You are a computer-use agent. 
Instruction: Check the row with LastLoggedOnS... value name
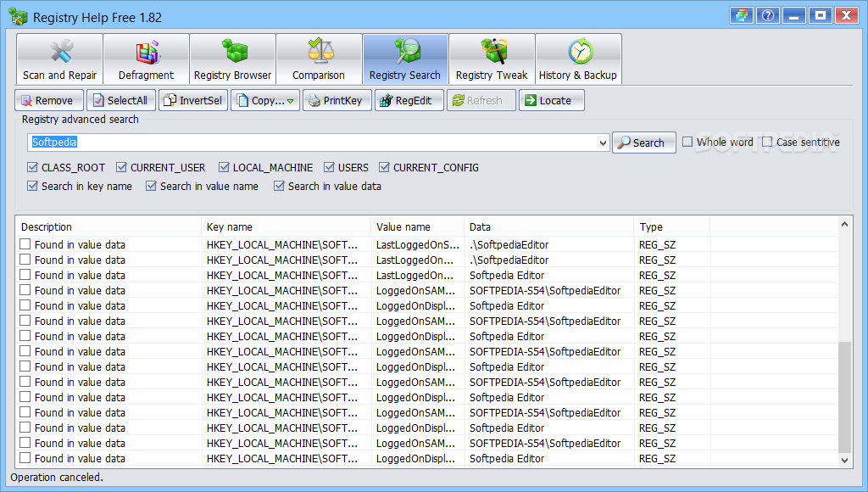click(x=25, y=244)
